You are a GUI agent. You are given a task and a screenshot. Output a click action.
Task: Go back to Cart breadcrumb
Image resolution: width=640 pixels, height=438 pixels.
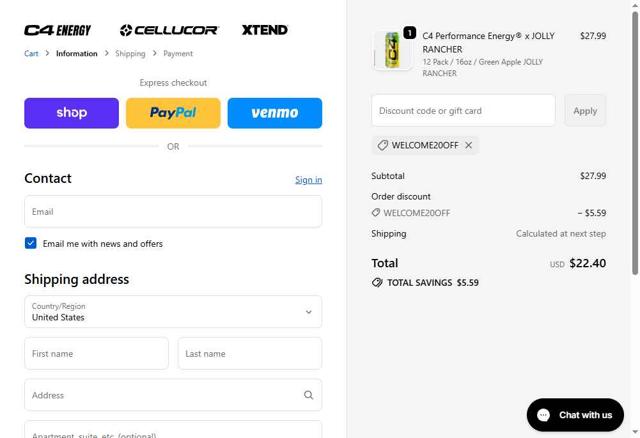coord(32,54)
